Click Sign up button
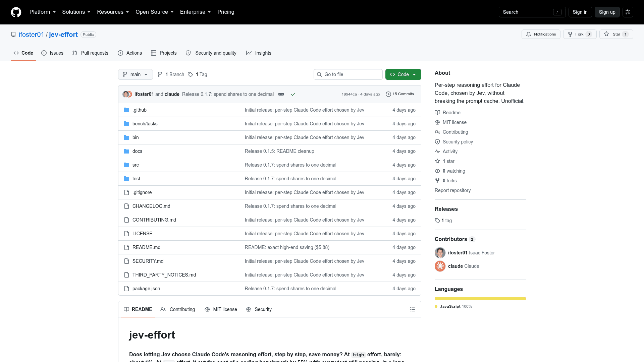644x362 pixels. pos(607,12)
